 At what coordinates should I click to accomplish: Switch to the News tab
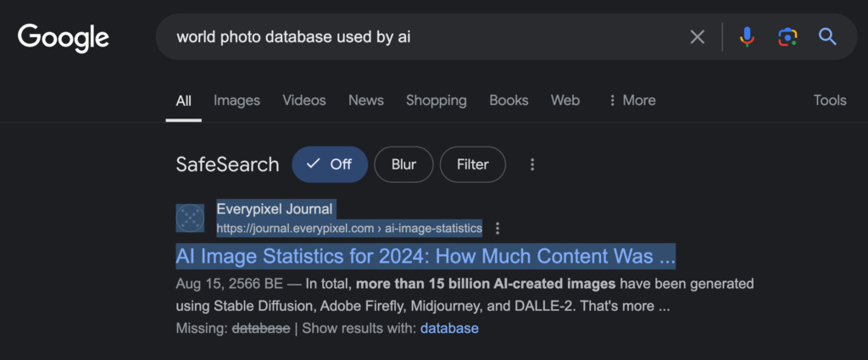pyautogui.click(x=366, y=100)
